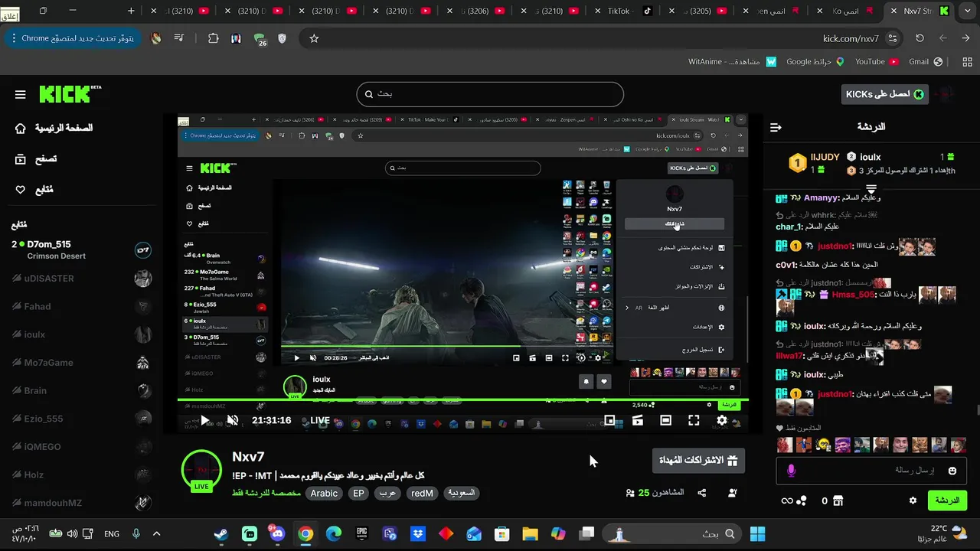Image resolution: width=980 pixels, height=551 pixels.
Task: Open the WitAnime bookmark
Action: [x=732, y=62]
